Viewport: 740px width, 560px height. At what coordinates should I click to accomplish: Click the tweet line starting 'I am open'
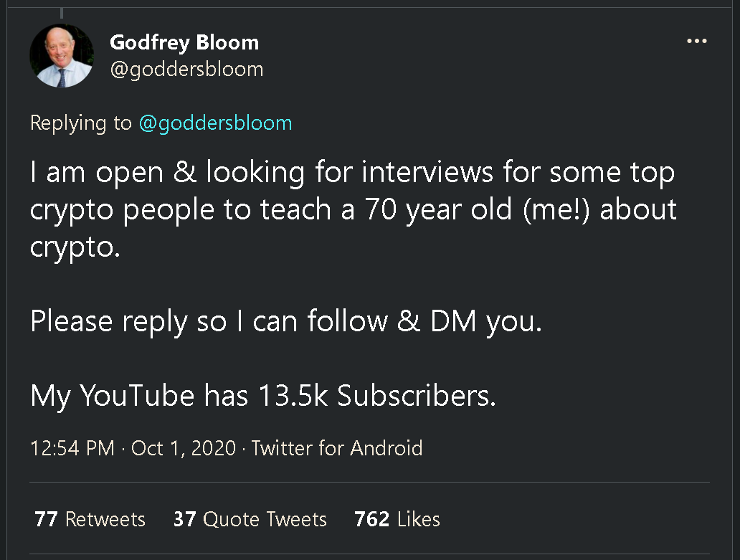click(351, 173)
